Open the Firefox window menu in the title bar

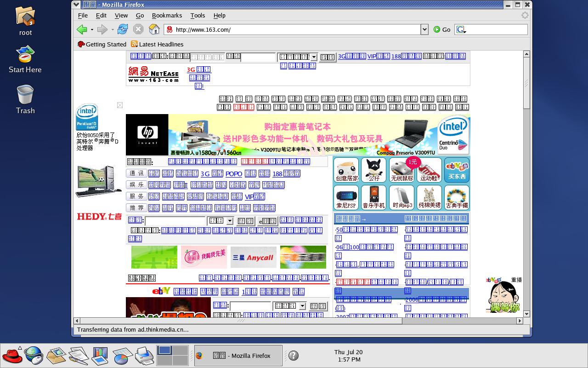point(76,5)
